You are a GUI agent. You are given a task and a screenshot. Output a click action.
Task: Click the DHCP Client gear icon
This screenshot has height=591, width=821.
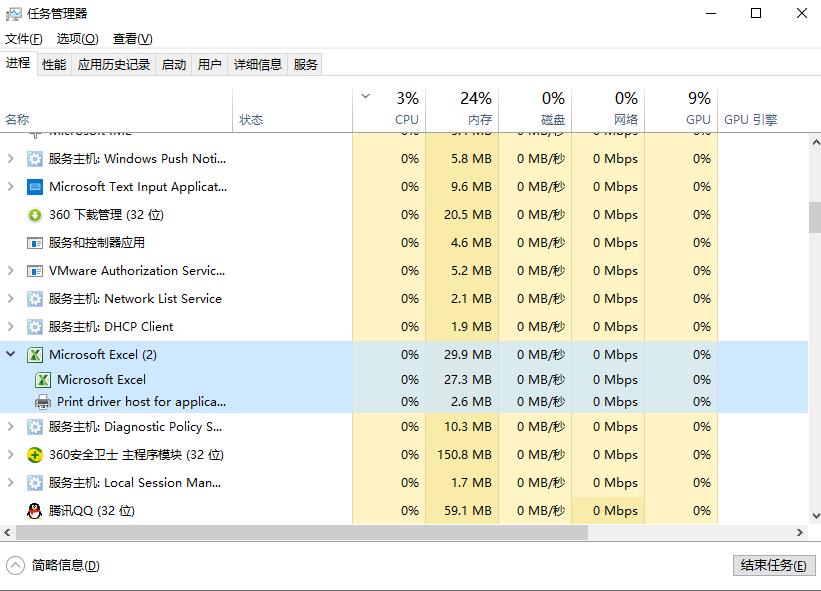(35, 327)
